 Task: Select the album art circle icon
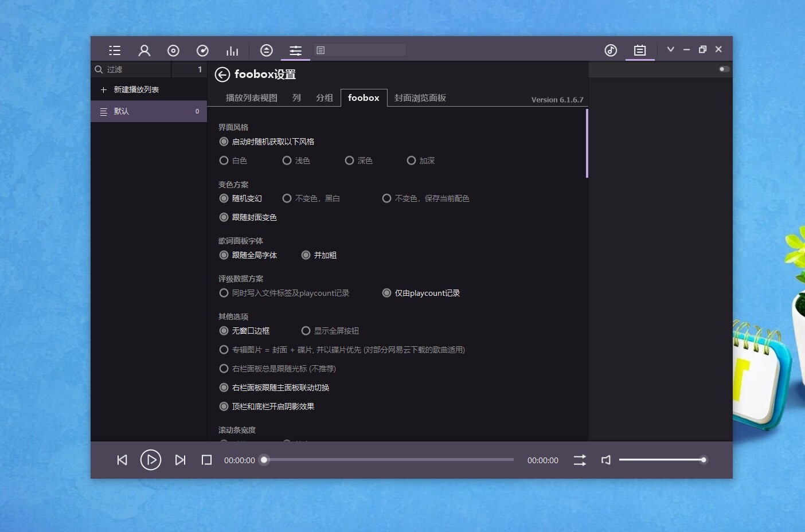tap(173, 50)
